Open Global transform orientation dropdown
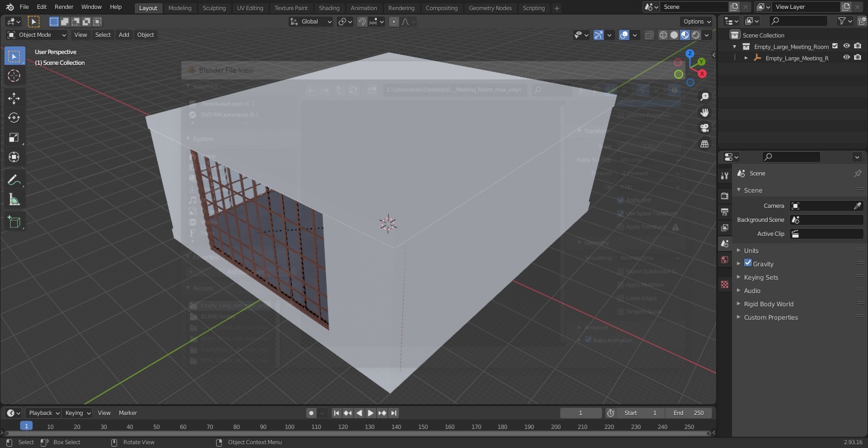The height and width of the screenshot is (448, 868). pyautogui.click(x=311, y=21)
